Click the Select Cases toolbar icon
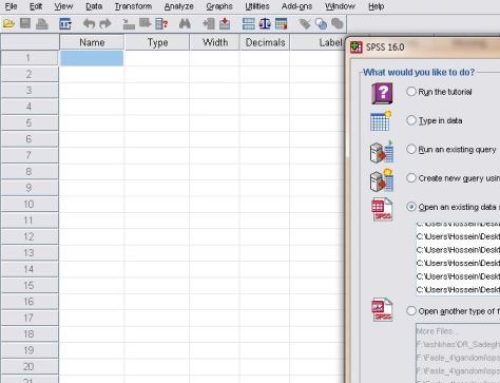The image size is (500, 383). click(x=281, y=24)
